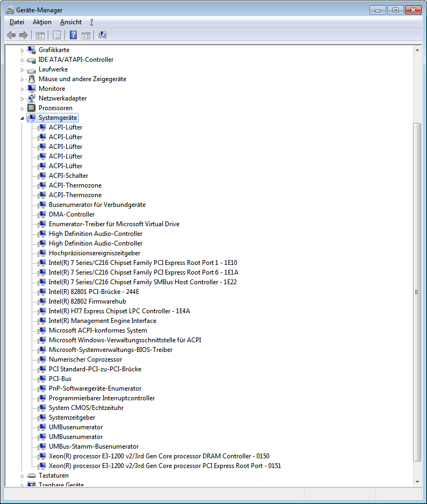This screenshot has width=427, height=504.
Task: Click the Intel(R) Management Engine Interface icon
Action: (x=42, y=321)
